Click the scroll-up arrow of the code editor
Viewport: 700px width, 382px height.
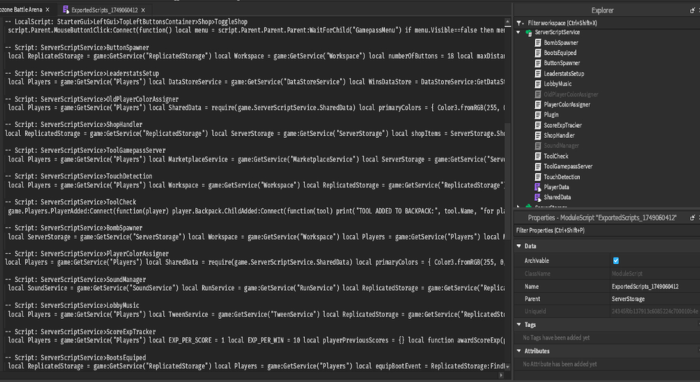(507, 21)
